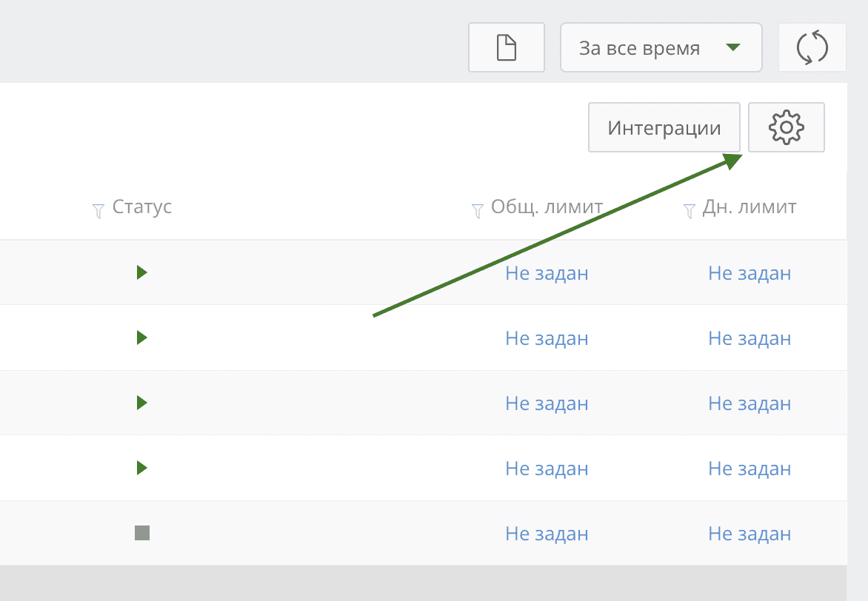Toggle the third row's green play status
868x601 pixels.
142,403
